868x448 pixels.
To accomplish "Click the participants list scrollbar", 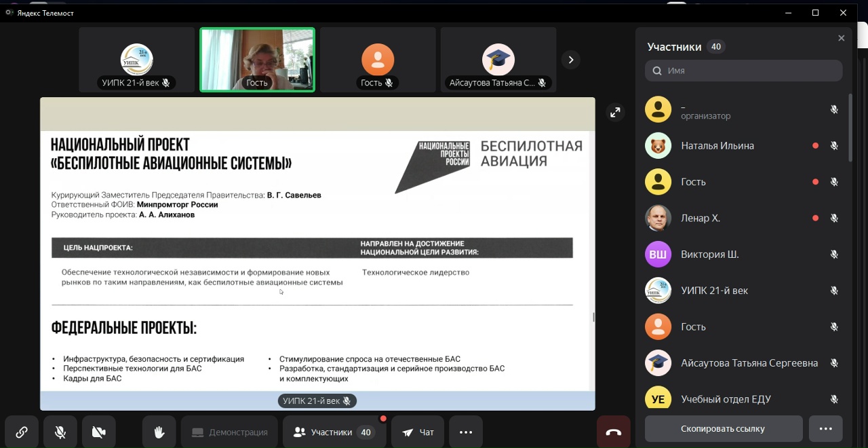I will [x=850, y=129].
